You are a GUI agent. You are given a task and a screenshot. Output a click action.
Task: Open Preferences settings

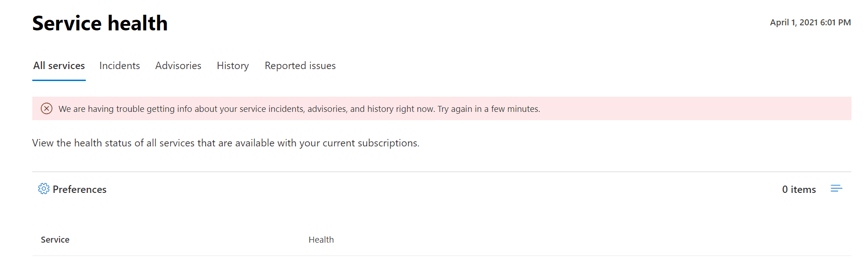coord(72,189)
